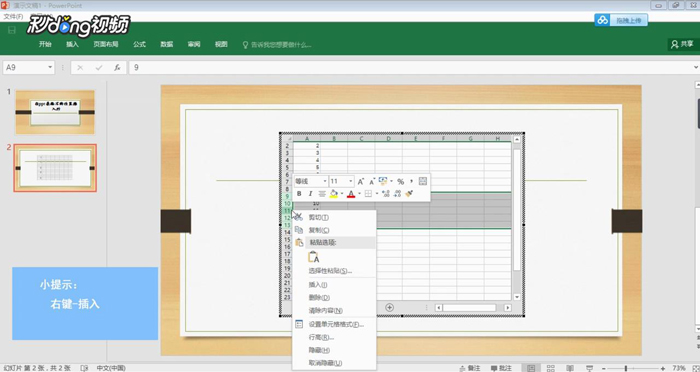The height and width of the screenshot is (372, 700).
Task: Open the 开始 ribbon tab
Action: point(45,44)
